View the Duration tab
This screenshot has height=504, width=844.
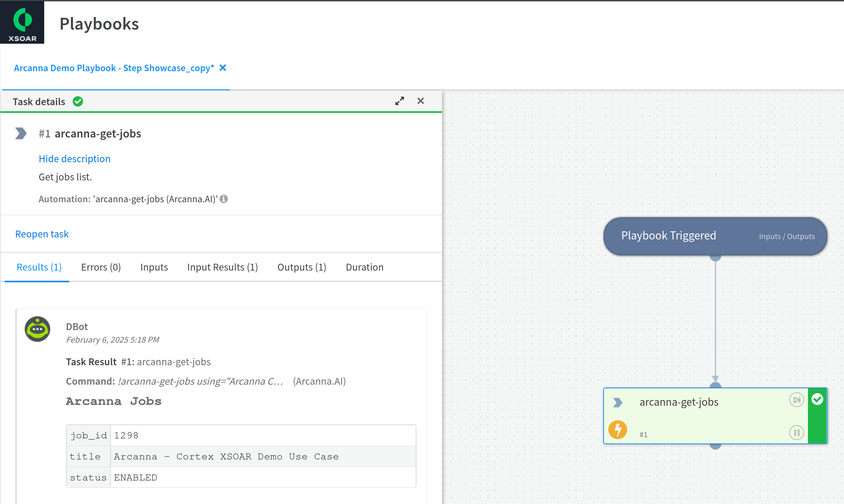point(365,267)
